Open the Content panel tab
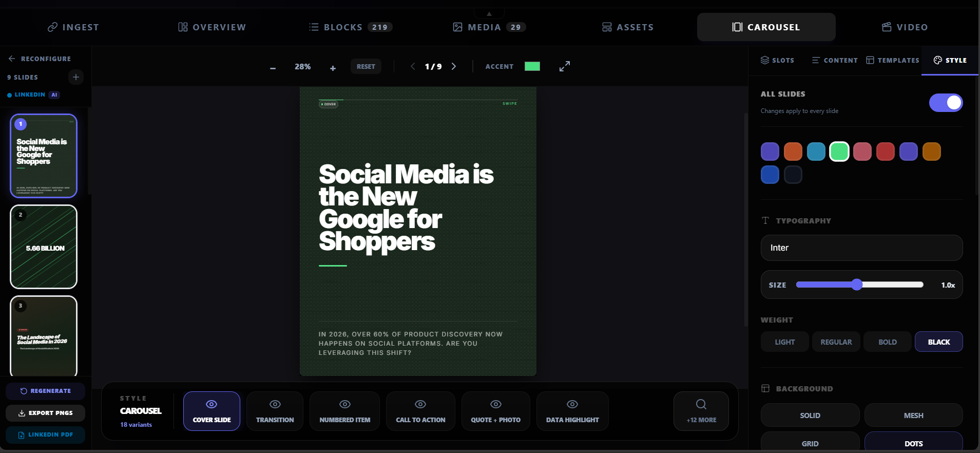 [835, 60]
